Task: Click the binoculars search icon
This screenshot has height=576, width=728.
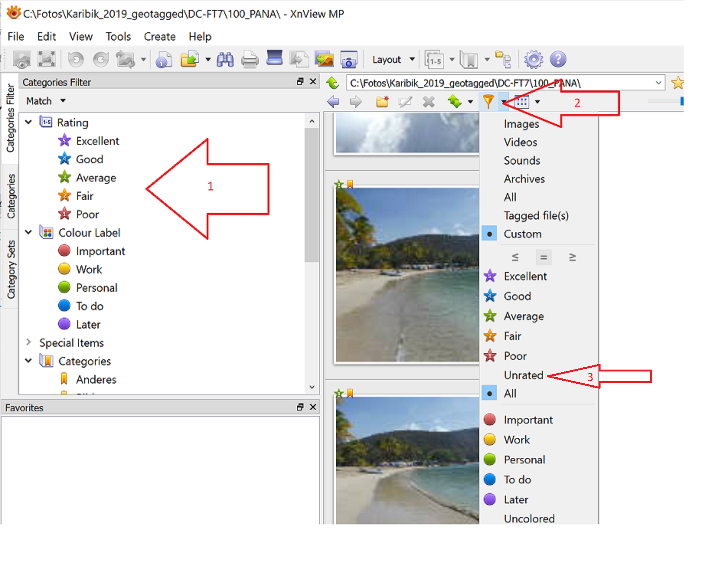Action: click(225, 59)
